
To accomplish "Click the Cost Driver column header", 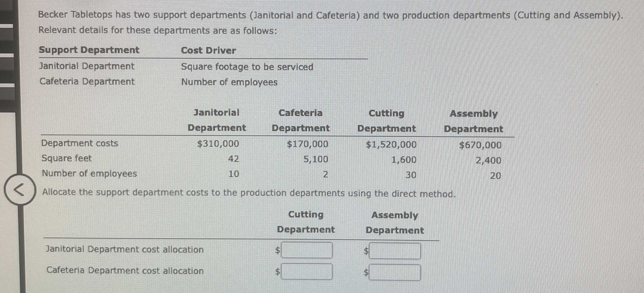I will tap(208, 50).
